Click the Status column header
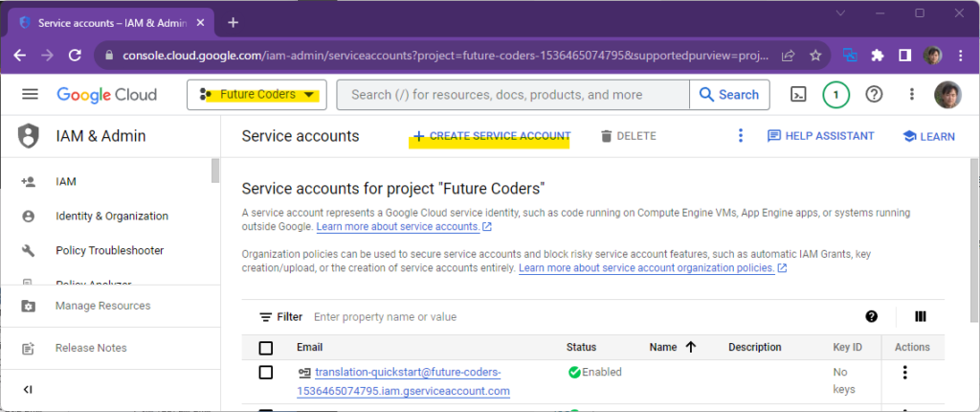Screen dimensions: 980x412 coord(581,347)
